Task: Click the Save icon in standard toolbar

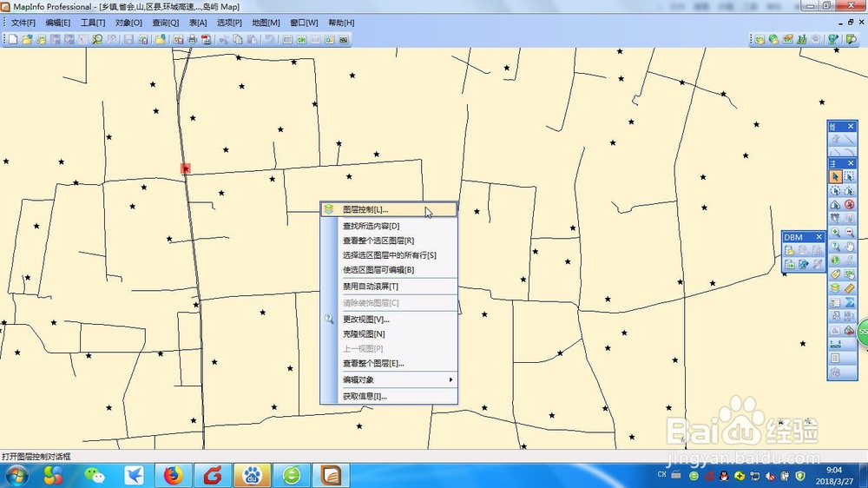Action: [128, 39]
